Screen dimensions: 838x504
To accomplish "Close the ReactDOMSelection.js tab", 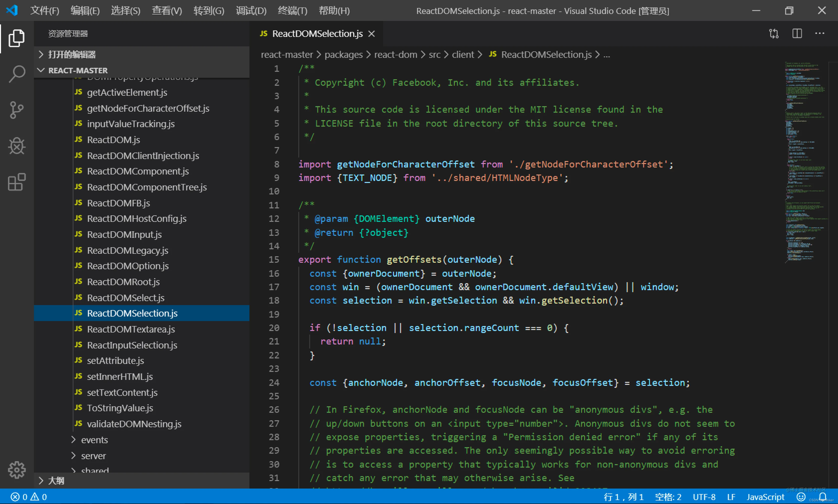I will 371,34.
